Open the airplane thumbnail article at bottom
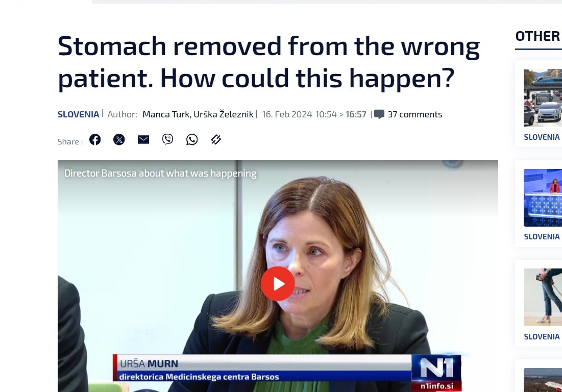The height and width of the screenshot is (392, 562). coord(543,380)
